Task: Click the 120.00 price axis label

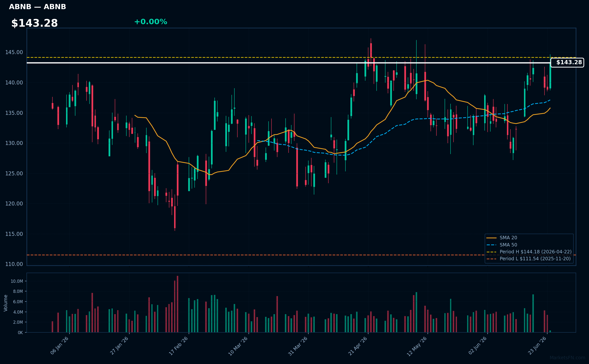Action: 14,204
